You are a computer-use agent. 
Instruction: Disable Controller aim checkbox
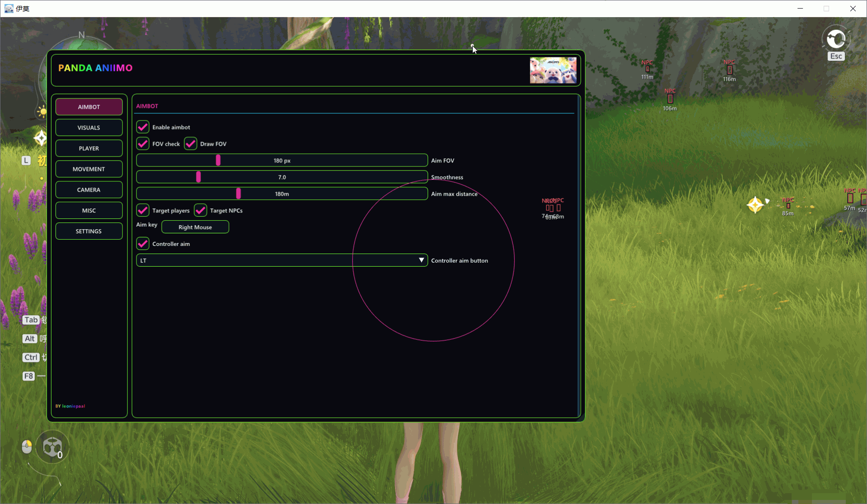coord(143,244)
